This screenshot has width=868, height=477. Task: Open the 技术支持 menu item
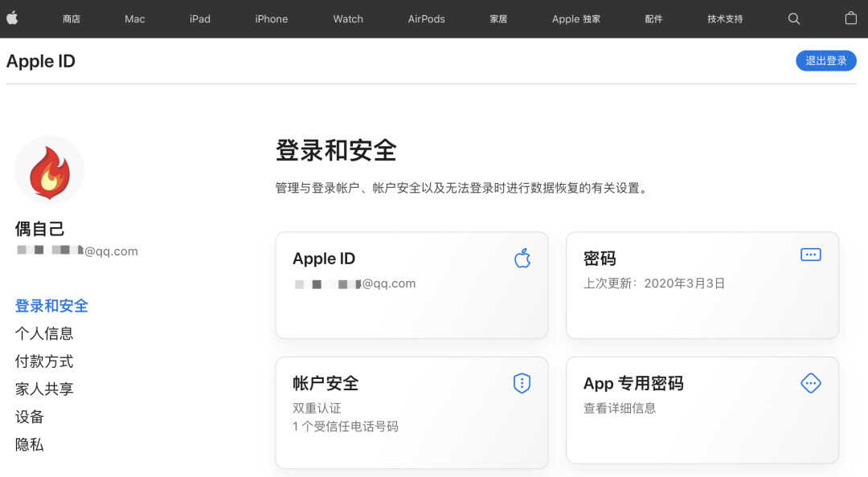(x=725, y=18)
